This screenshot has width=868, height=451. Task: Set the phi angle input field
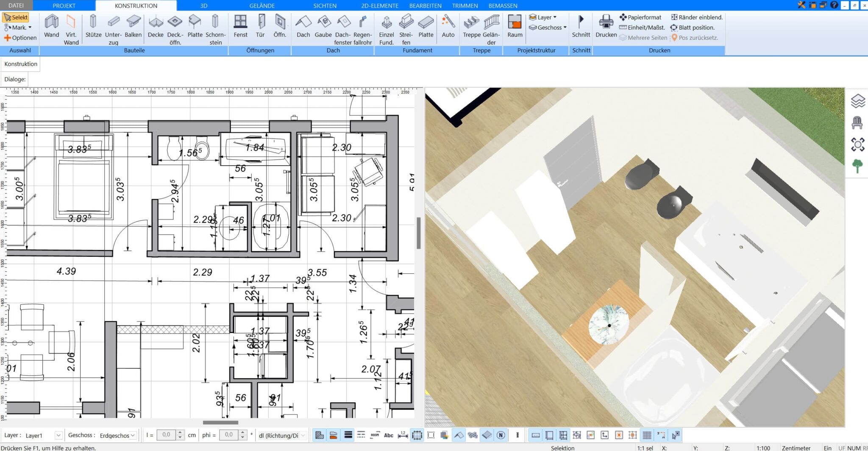229,434
